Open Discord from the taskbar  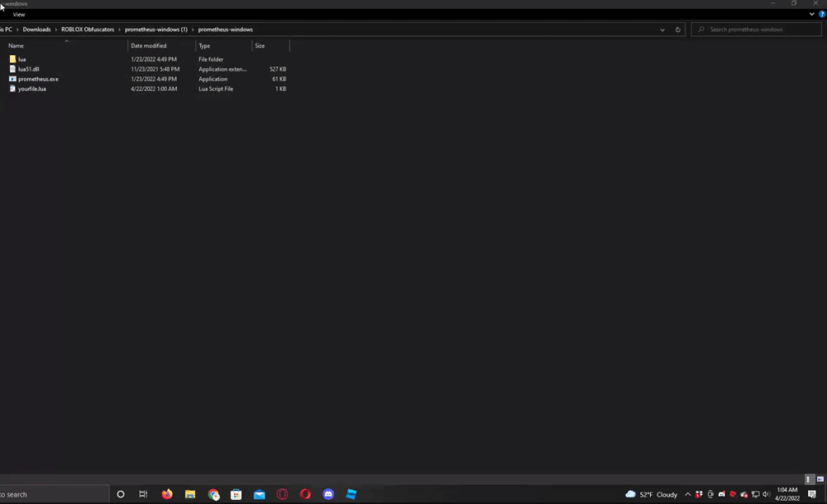[328, 495]
